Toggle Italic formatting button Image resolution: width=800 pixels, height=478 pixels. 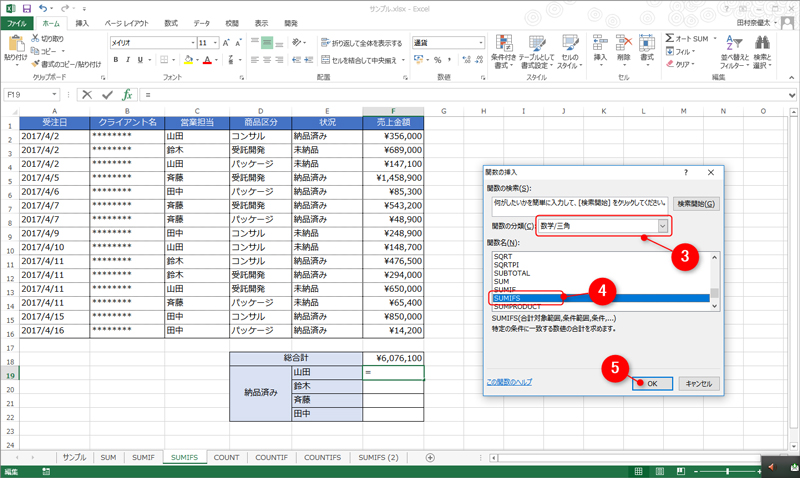click(128, 60)
